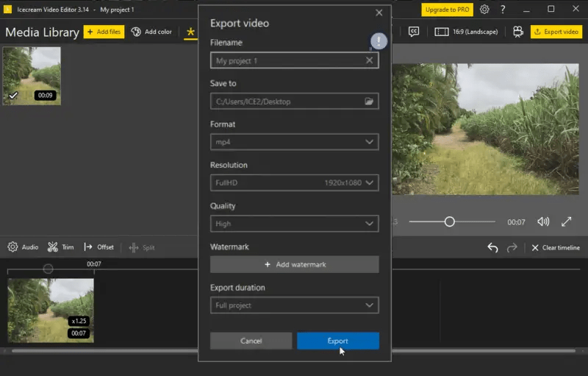Click the Icecream Video Editor app icon
588x376 pixels.
[7, 10]
